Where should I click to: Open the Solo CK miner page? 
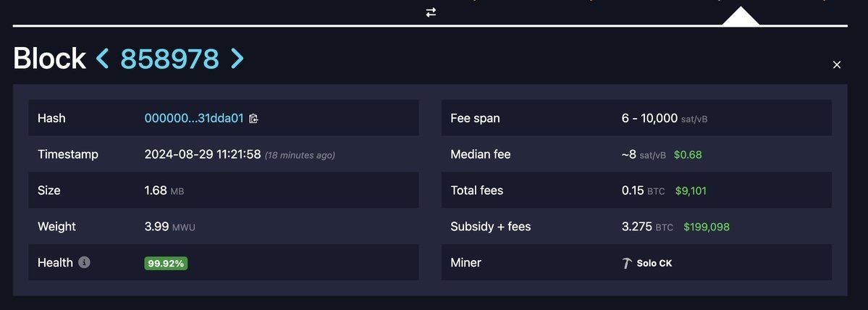[x=654, y=263]
